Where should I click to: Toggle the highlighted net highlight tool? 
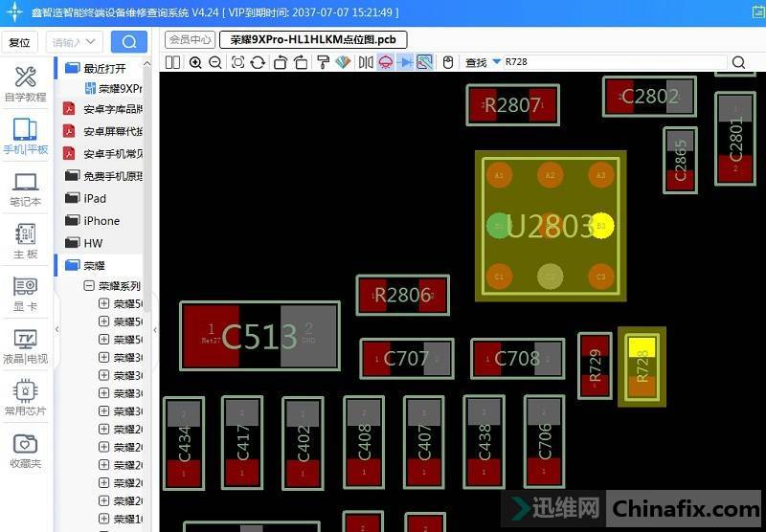coord(424,62)
